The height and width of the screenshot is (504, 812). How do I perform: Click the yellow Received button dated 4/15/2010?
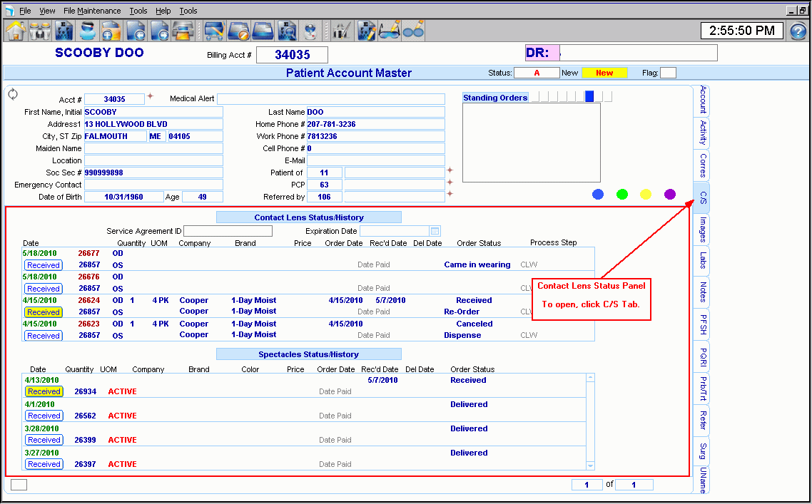[x=44, y=312]
